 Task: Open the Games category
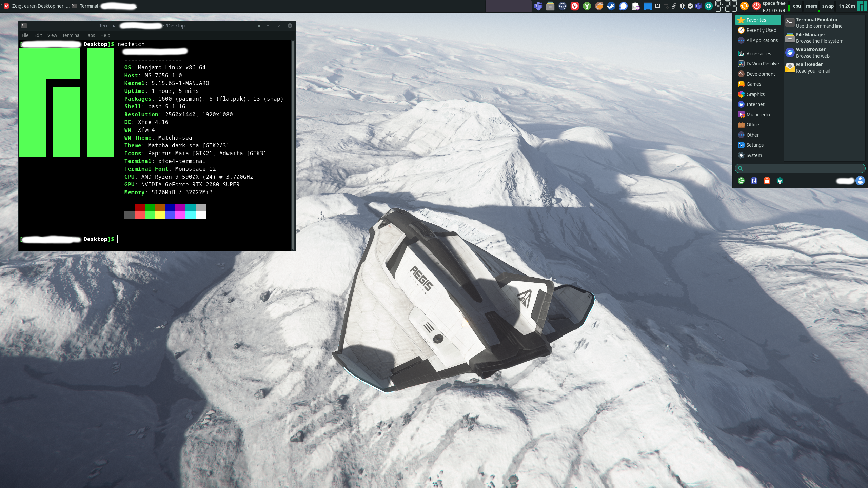pyautogui.click(x=758, y=84)
